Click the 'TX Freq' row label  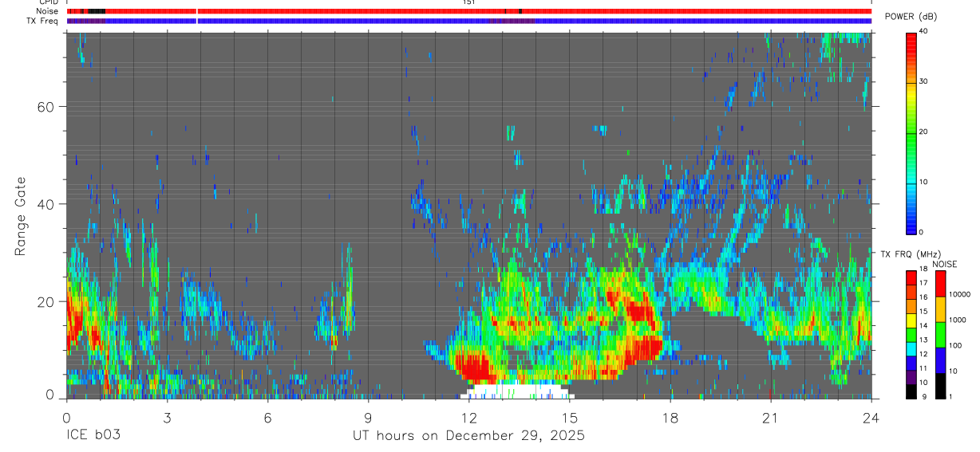click(44, 21)
